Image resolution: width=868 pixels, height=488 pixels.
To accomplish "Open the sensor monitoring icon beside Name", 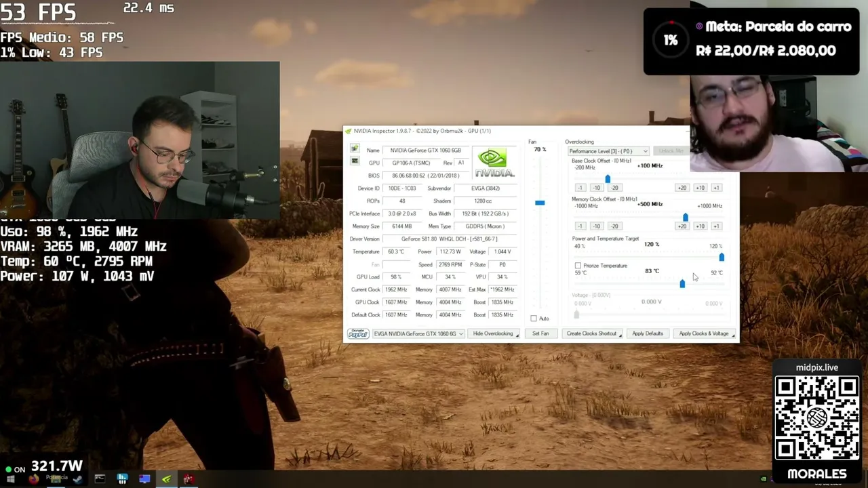I will click(355, 149).
